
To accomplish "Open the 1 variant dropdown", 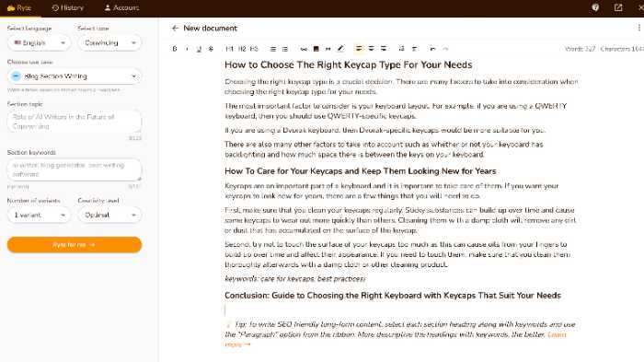I will coord(39,215).
